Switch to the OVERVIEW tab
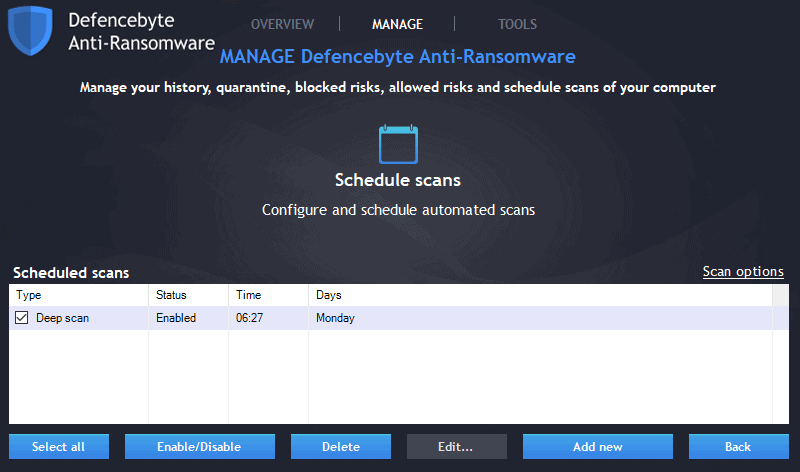 282,24
